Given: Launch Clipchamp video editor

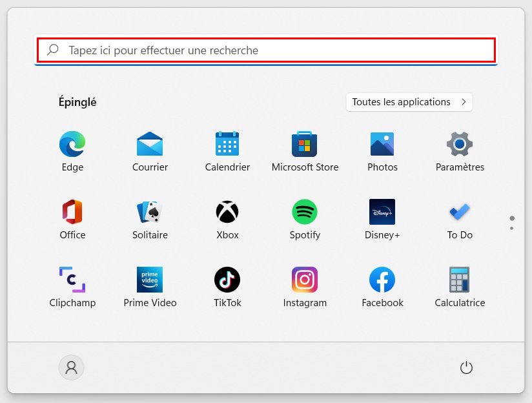Looking at the screenshot, I should coord(72,287).
